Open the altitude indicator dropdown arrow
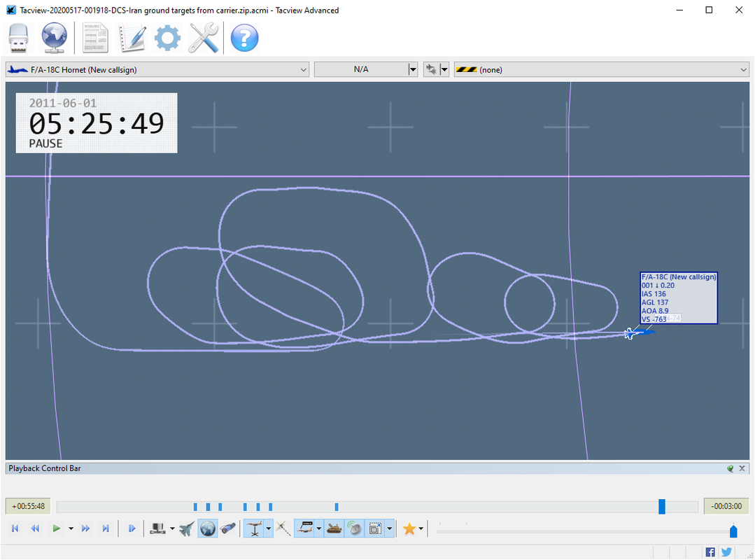The width and height of the screenshot is (755, 560). point(269,528)
